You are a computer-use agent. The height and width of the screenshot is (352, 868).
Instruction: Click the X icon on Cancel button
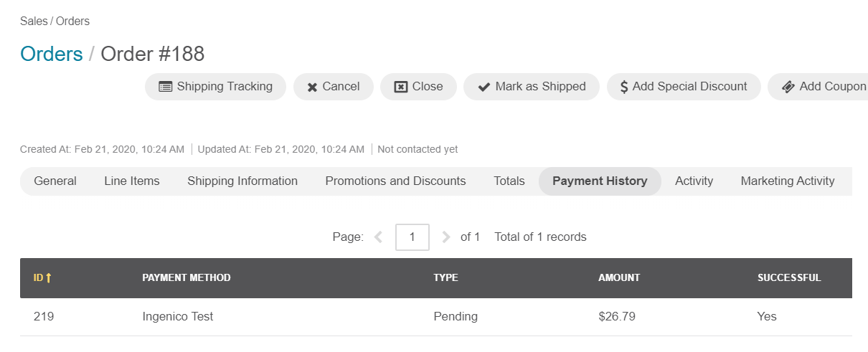point(312,87)
